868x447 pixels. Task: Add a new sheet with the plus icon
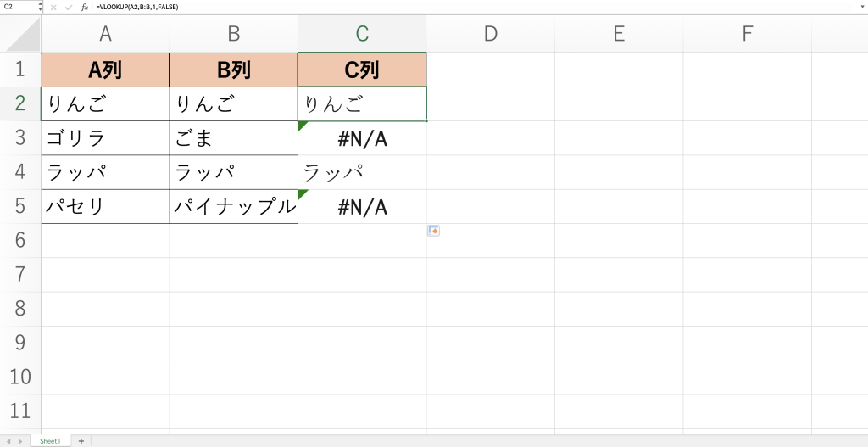(x=81, y=441)
